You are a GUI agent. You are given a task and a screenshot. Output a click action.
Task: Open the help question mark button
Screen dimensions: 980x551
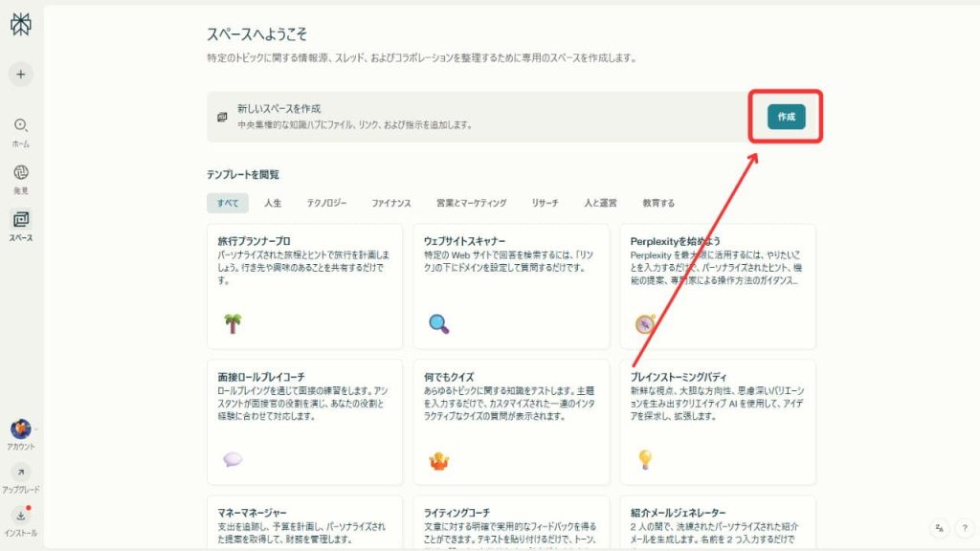tap(965, 528)
